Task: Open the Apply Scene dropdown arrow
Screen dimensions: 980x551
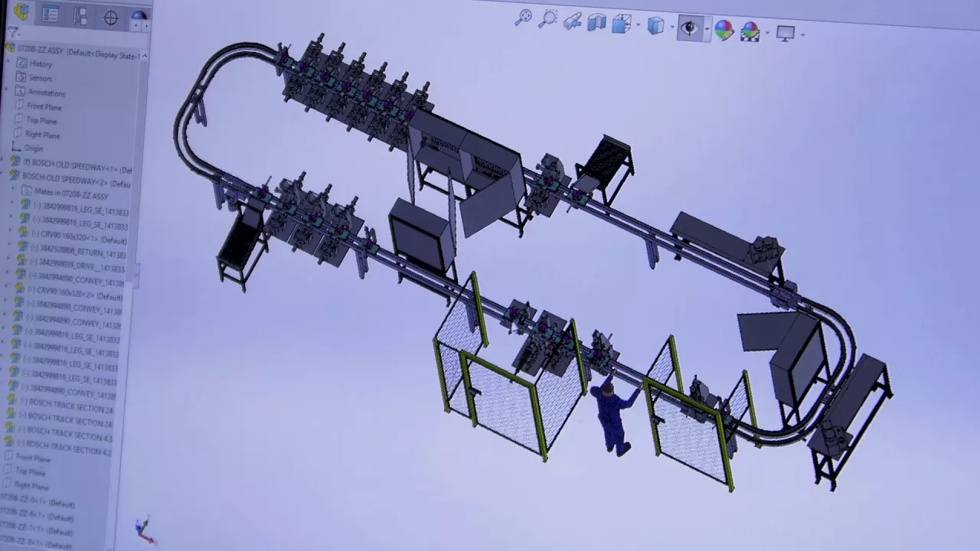Action: coord(766,33)
